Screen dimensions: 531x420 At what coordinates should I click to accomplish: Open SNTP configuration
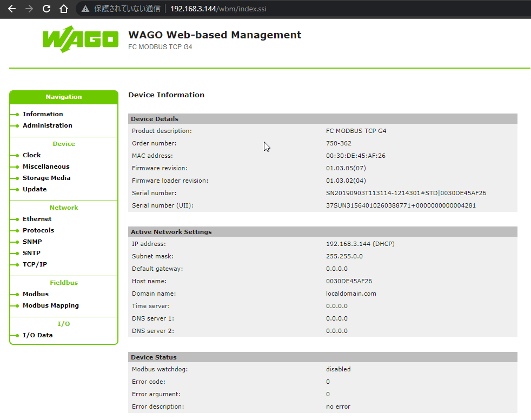click(x=31, y=253)
